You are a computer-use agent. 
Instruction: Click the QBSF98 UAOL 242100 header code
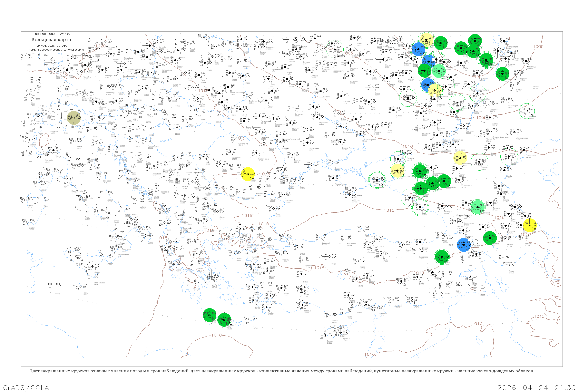click(53, 34)
